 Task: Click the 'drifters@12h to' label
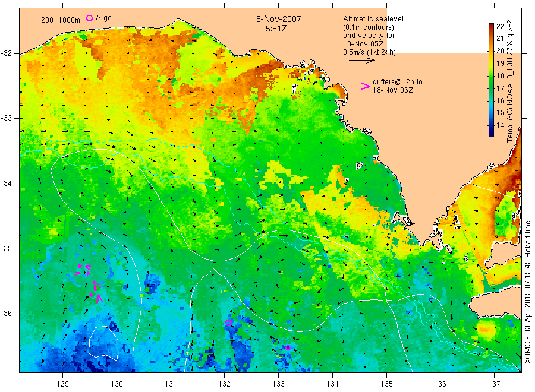398,82
